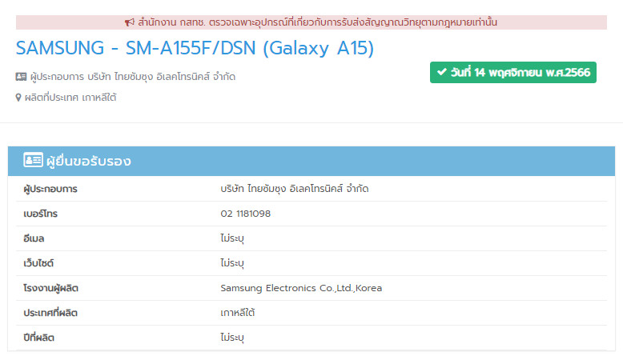Select the เบอร์โทร row label
Image resolution: width=623 pixels, height=364 pixels.
[x=41, y=214]
